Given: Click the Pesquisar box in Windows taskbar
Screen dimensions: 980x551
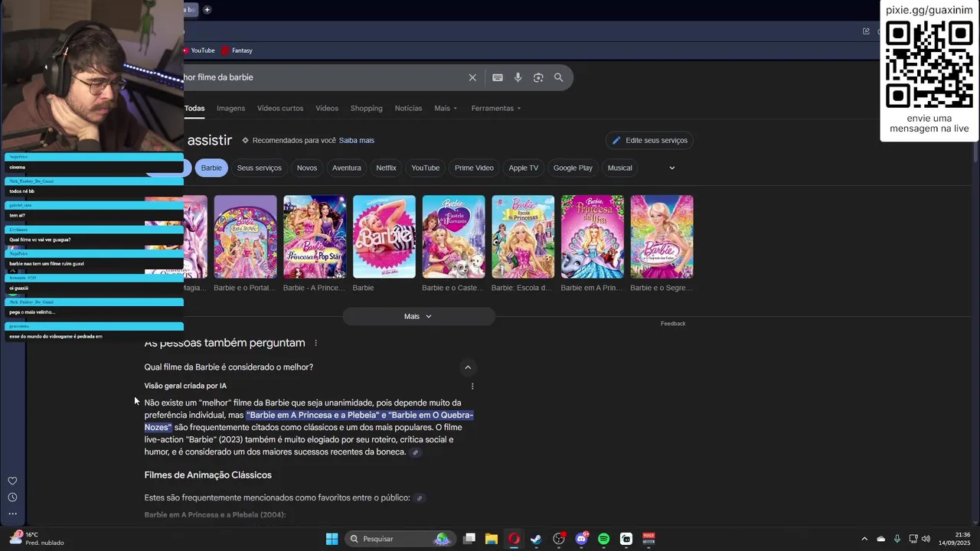Looking at the screenshot, I should click(399, 539).
